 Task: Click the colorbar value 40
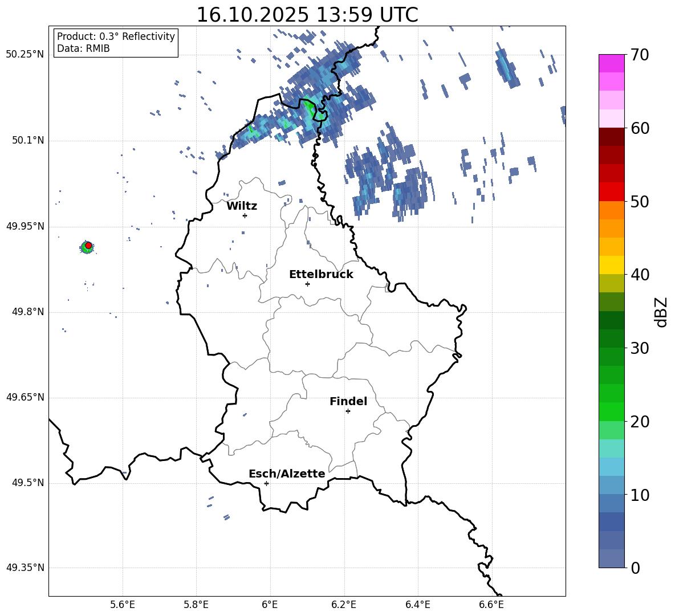(640, 275)
